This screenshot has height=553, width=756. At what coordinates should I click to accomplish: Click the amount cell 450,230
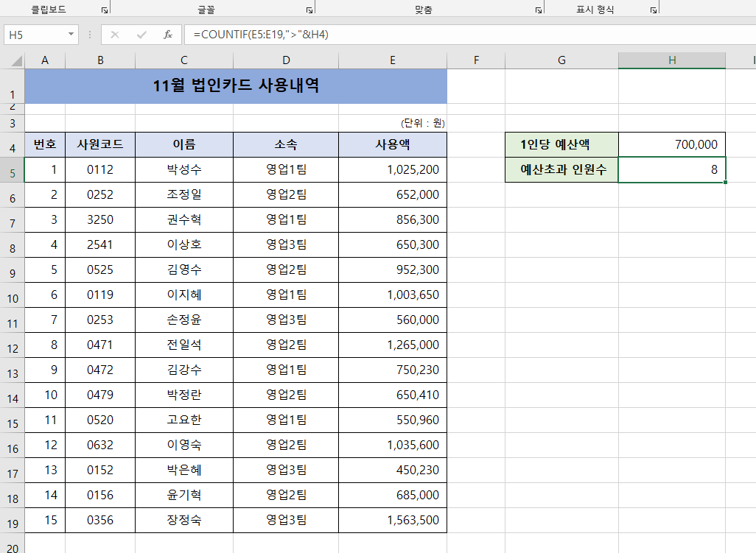click(x=393, y=470)
